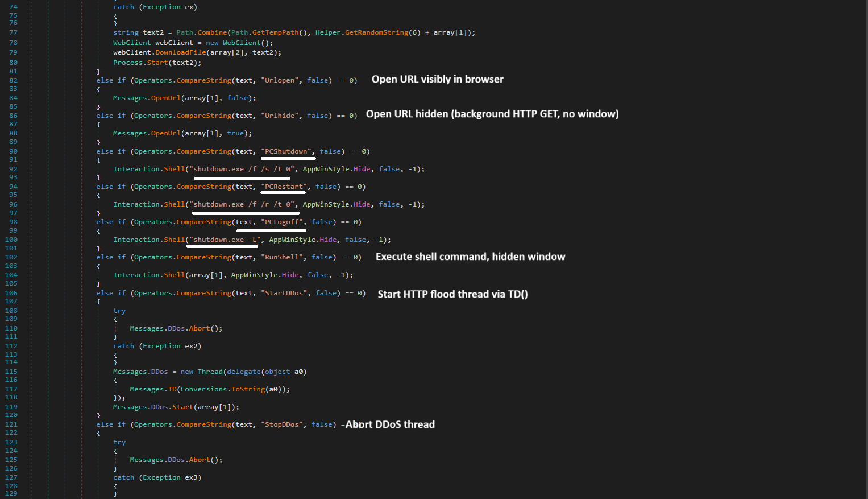Click line number 106 in gutter
The image size is (868, 499).
pos(11,293)
